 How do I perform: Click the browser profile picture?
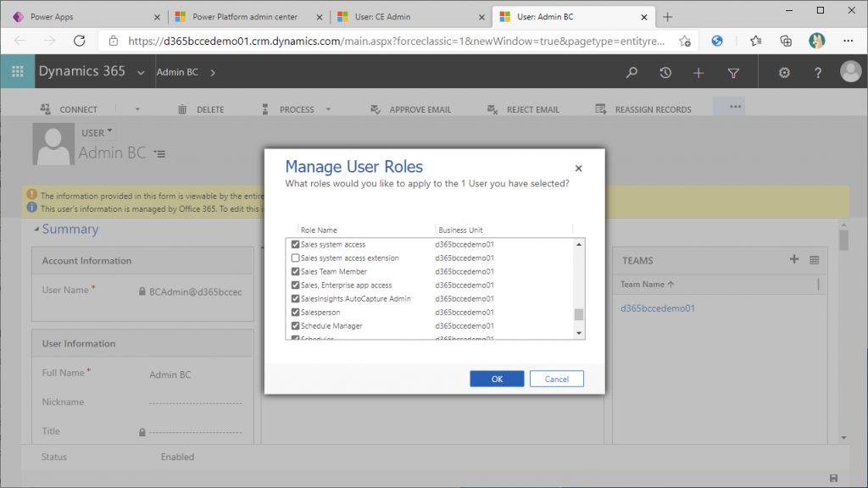816,41
